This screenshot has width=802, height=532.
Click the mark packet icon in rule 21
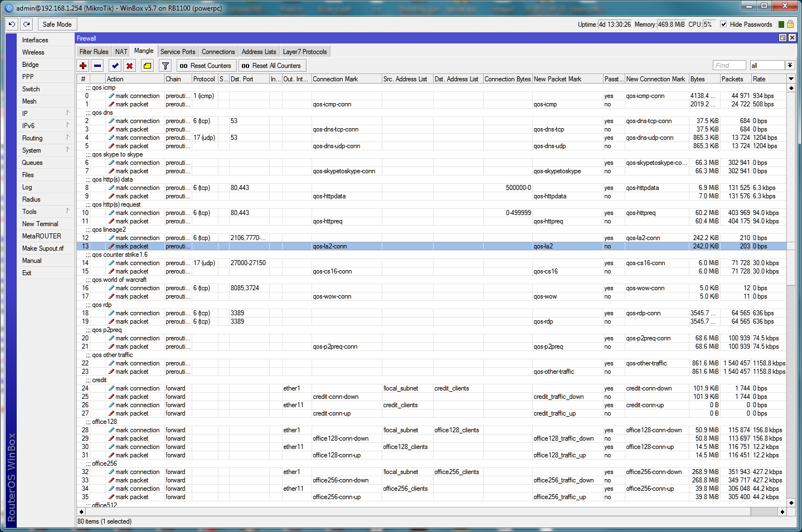point(111,346)
